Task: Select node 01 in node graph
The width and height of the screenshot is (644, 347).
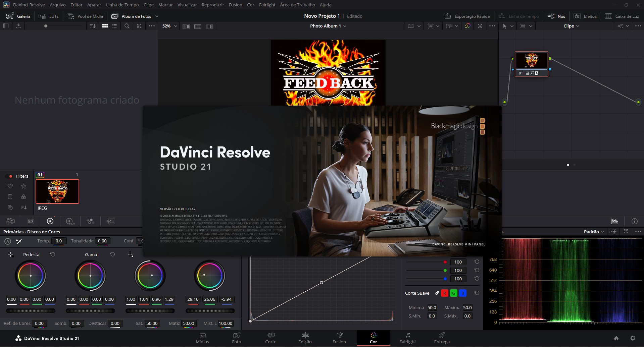Action: pos(532,64)
